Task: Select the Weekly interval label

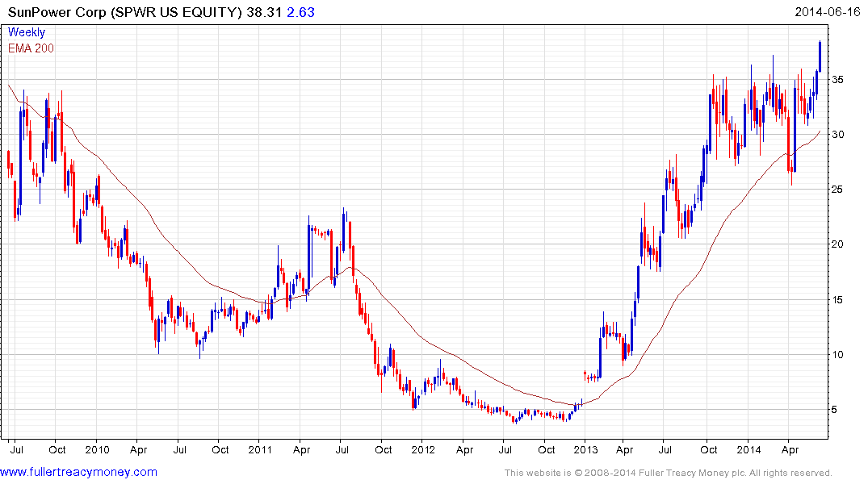Action: tap(27, 32)
